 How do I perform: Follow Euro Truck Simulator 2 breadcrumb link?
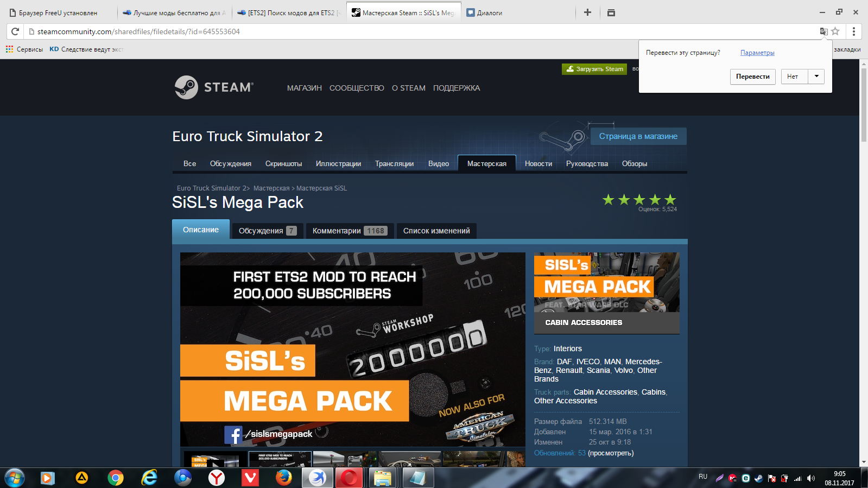[211, 188]
